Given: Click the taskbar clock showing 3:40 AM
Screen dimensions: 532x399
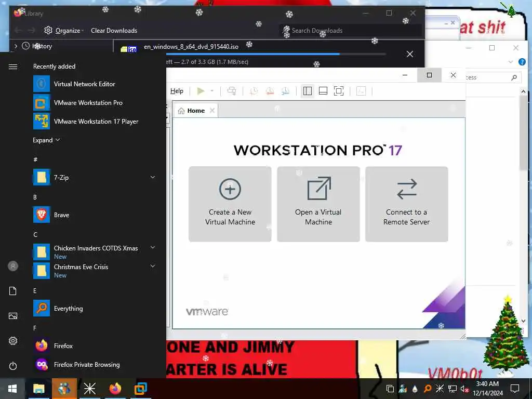Looking at the screenshot, I should [488, 389].
